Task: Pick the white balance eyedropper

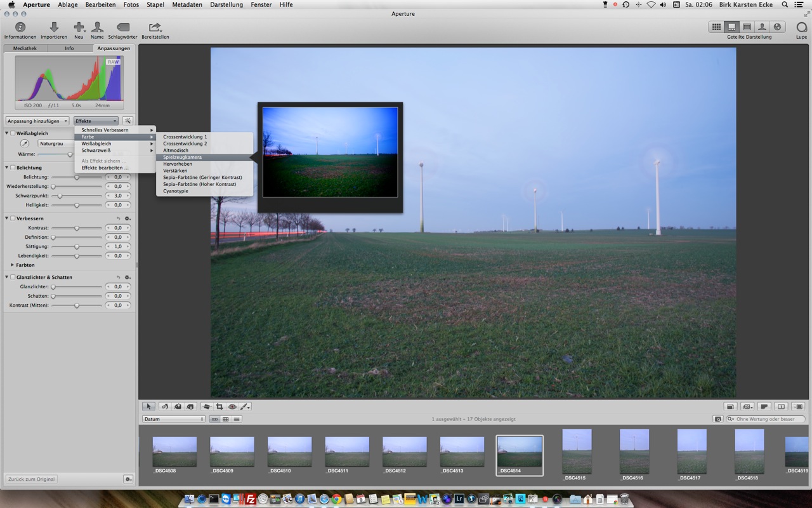Action: [25, 144]
